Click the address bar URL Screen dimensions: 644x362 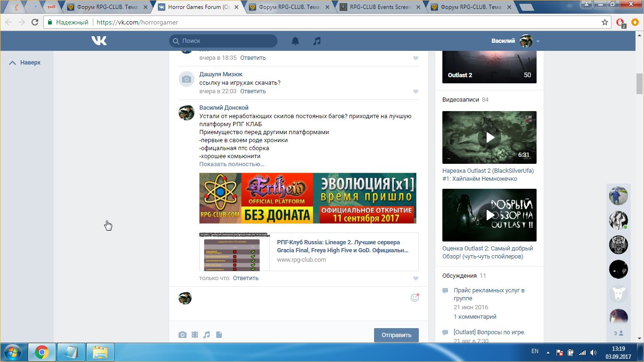pos(137,22)
